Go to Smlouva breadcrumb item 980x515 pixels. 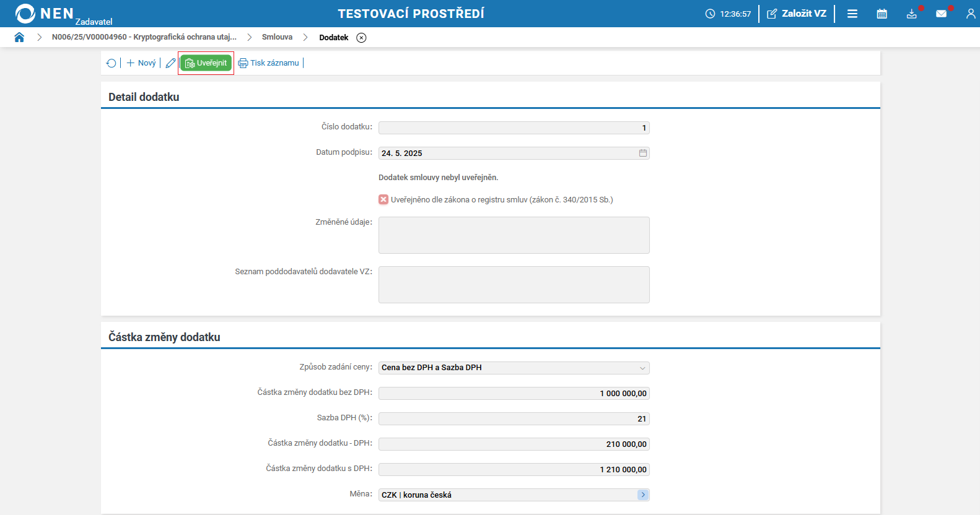(x=277, y=37)
